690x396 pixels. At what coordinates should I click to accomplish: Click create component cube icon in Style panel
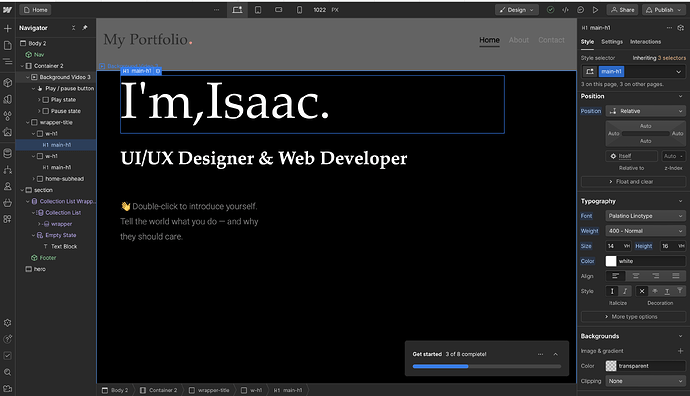pos(680,28)
